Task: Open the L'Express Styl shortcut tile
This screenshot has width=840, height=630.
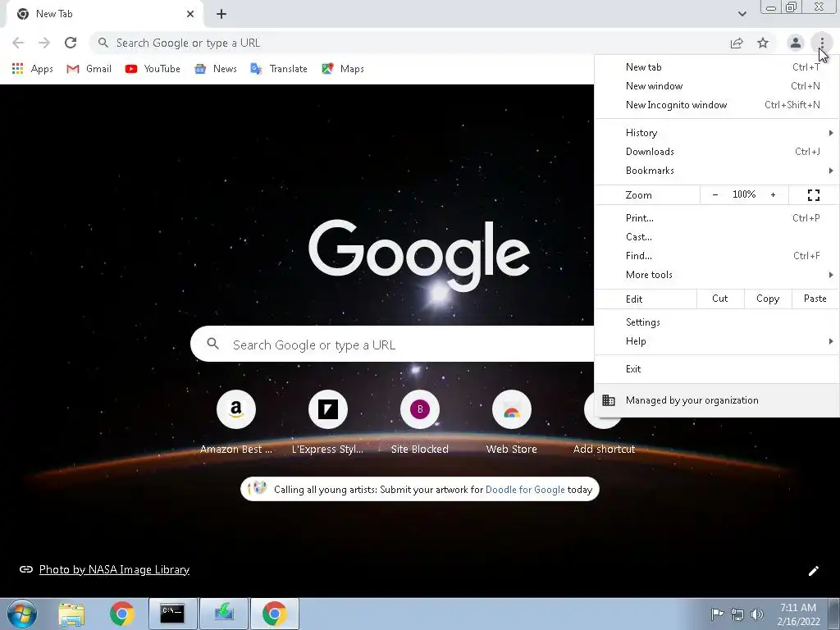Action: (x=328, y=422)
